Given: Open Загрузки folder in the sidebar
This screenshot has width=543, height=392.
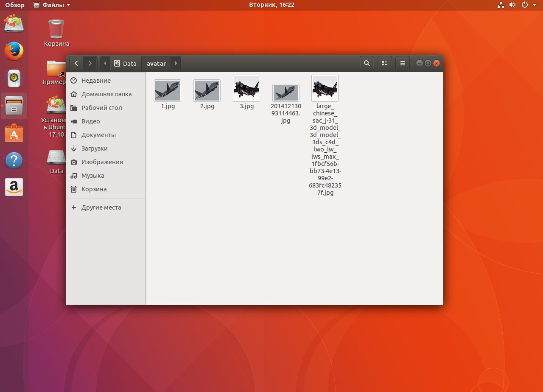Looking at the screenshot, I should click(x=94, y=148).
